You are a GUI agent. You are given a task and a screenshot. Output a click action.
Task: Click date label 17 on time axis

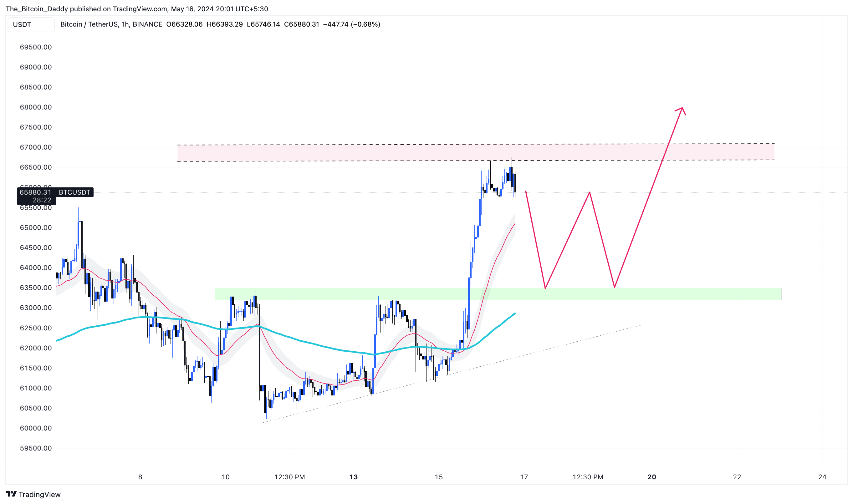click(x=524, y=477)
